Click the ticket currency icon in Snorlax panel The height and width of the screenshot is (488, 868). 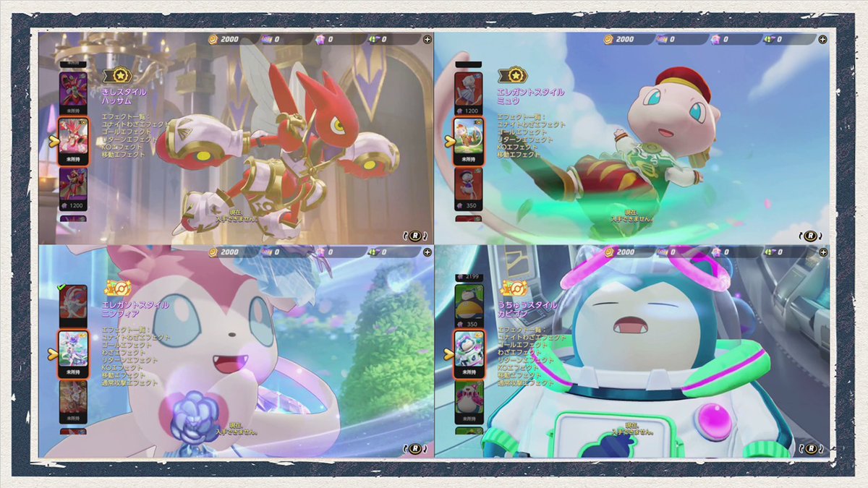pos(663,252)
